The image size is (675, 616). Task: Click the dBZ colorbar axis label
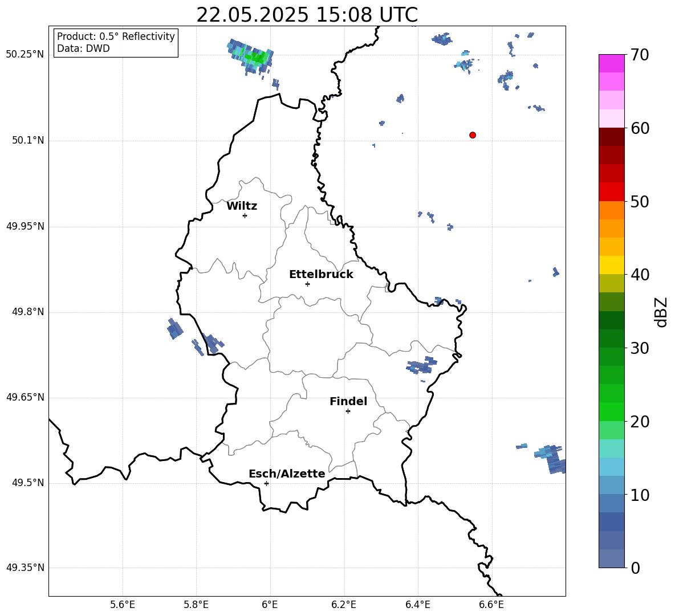coord(661,312)
